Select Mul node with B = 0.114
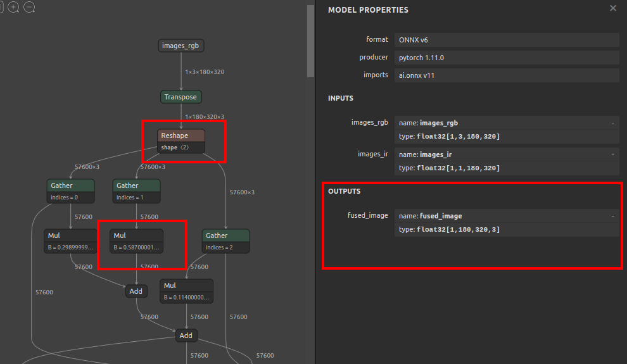627x364 pixels. [x=186, y=291]
